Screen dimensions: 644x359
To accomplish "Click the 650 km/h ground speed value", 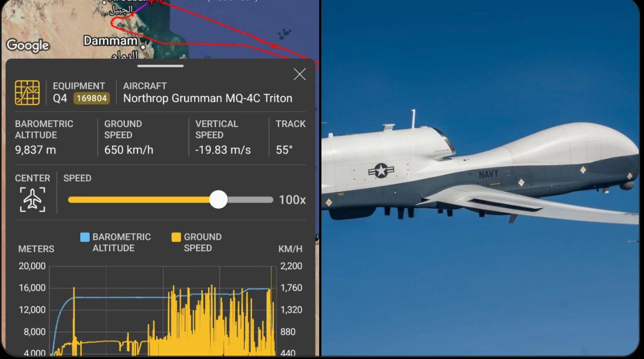I will 129,150.
